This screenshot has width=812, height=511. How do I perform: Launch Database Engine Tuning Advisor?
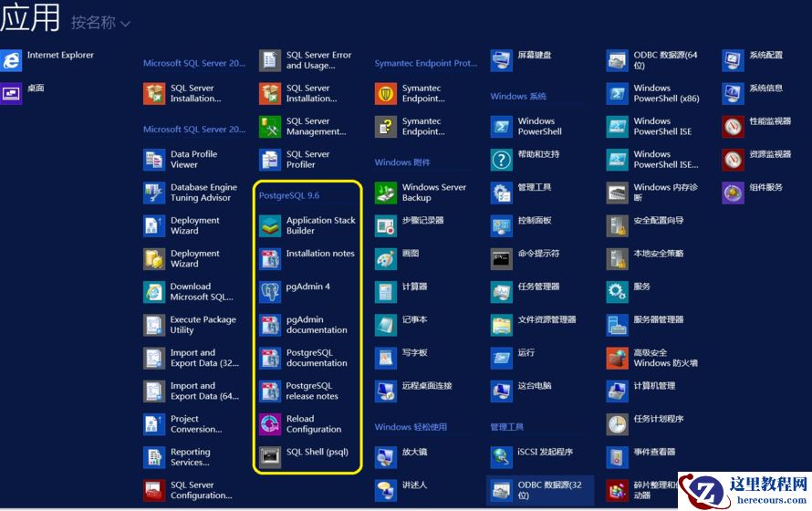(191, 193)
